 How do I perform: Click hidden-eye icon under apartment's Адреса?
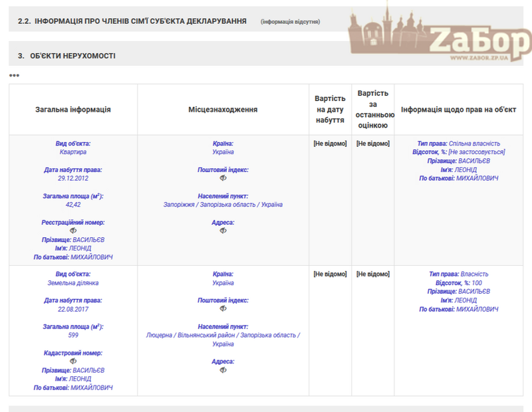pos(223,231)
